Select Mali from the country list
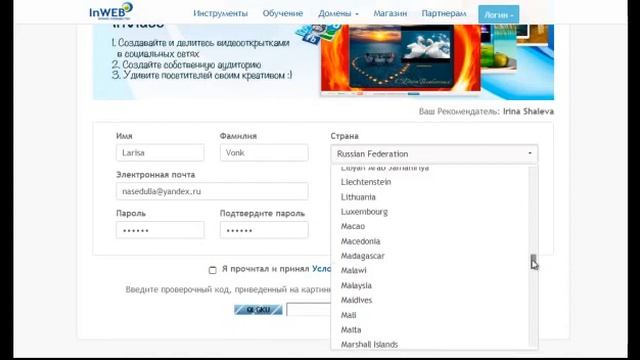 [430, 315]
